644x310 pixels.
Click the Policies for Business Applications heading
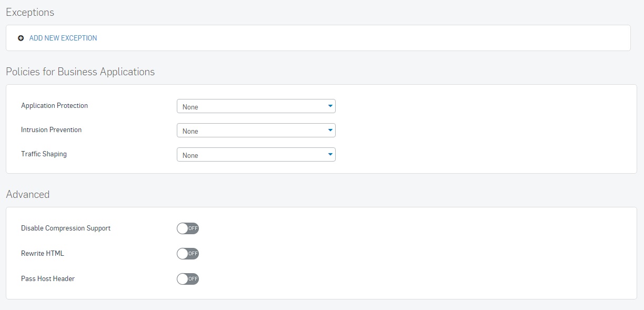[x=80, y=72]
